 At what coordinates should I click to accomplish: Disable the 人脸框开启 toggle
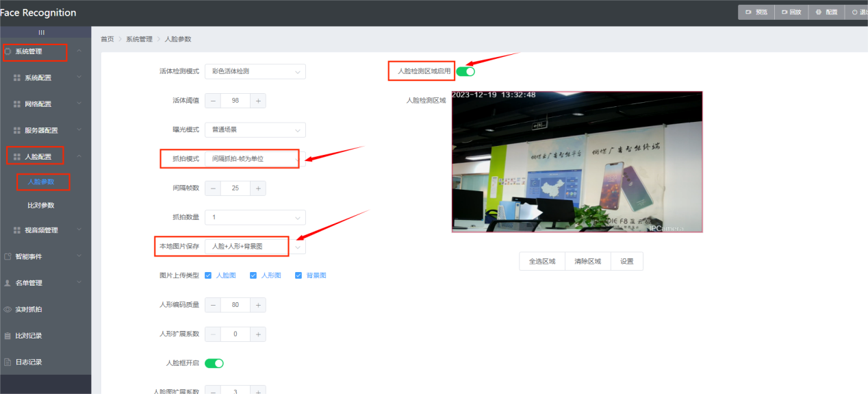[214, 363]
